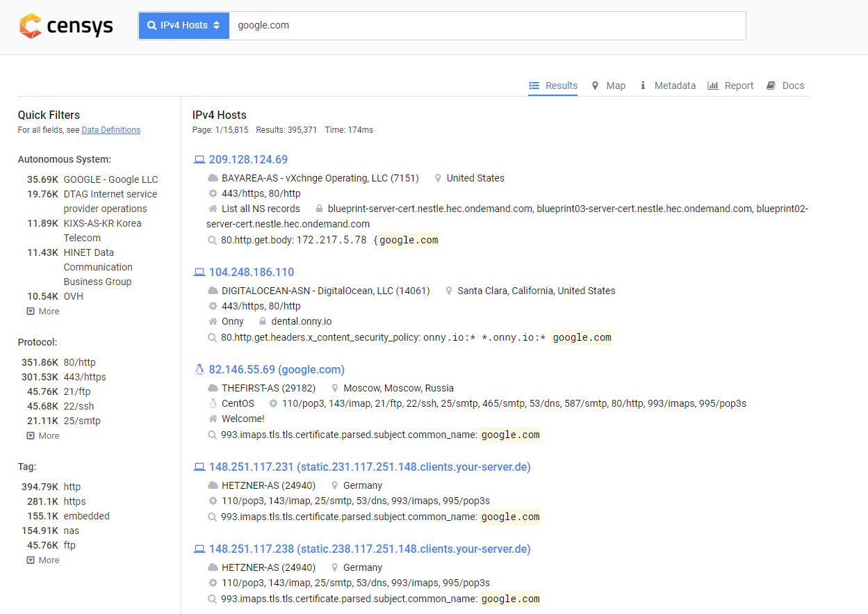Viewport: 868px width, 614px height.
Task: Open the IPv4 Hosts search type dropdown
Action: 183,26
